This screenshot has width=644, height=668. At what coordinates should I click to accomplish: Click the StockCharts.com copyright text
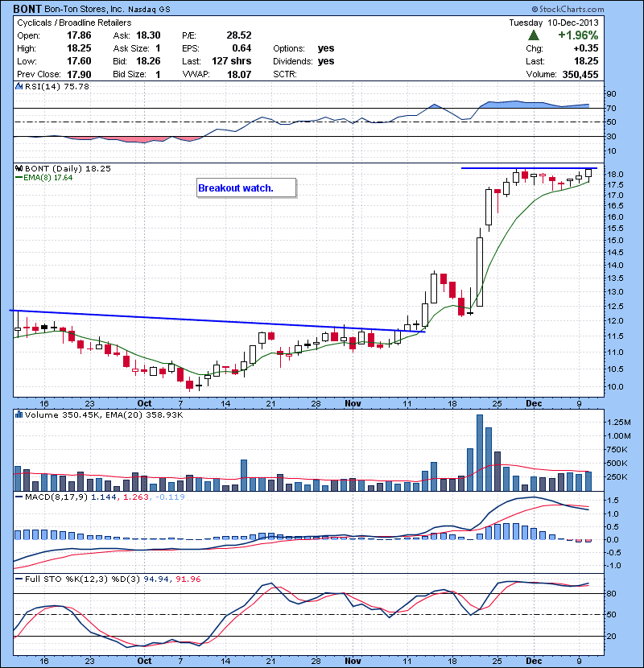(x=568, y=9)
